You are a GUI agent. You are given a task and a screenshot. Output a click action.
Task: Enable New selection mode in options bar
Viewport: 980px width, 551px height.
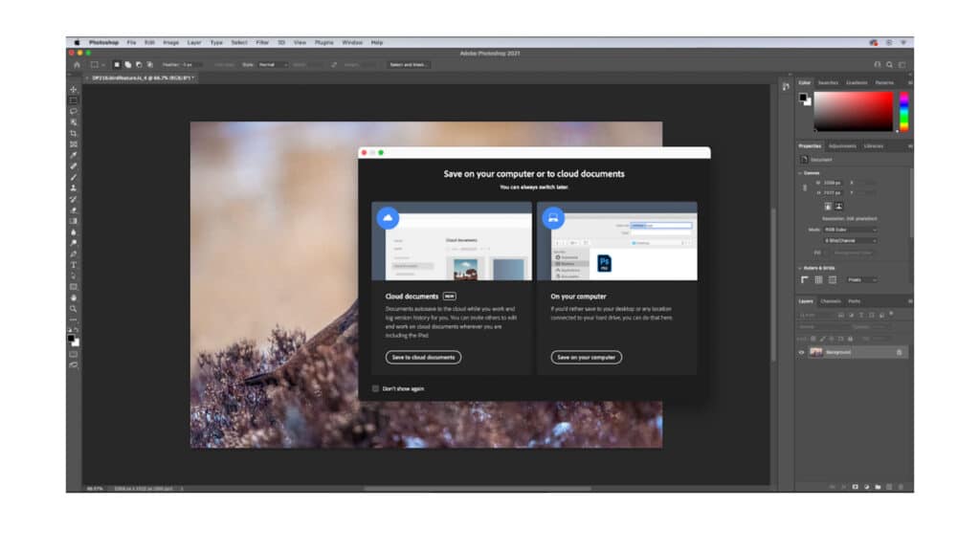(116, 64)
